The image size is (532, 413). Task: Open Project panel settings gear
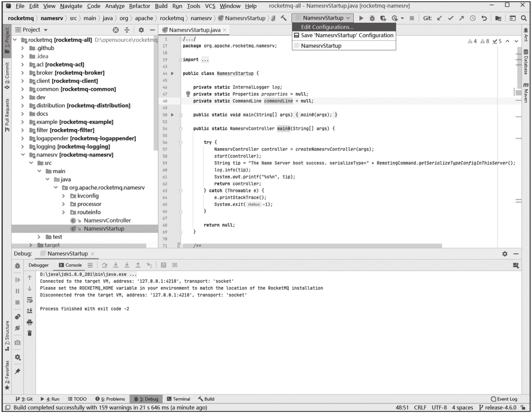tap(141, 30)
